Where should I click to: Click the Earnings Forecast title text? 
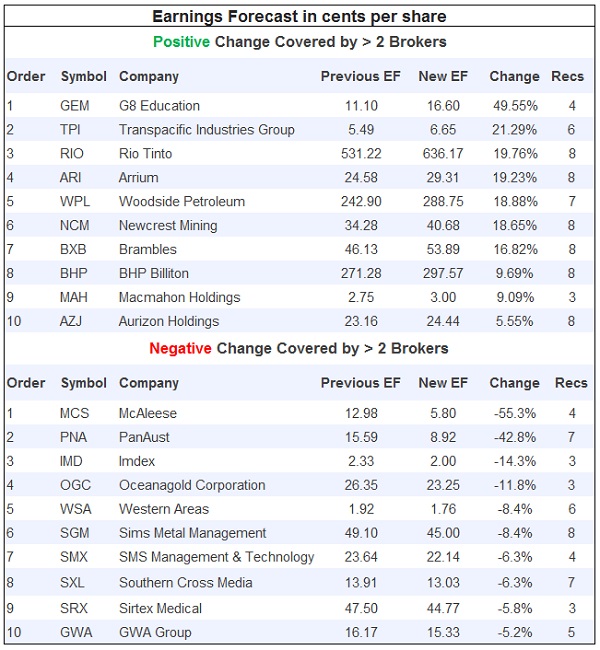299,16
